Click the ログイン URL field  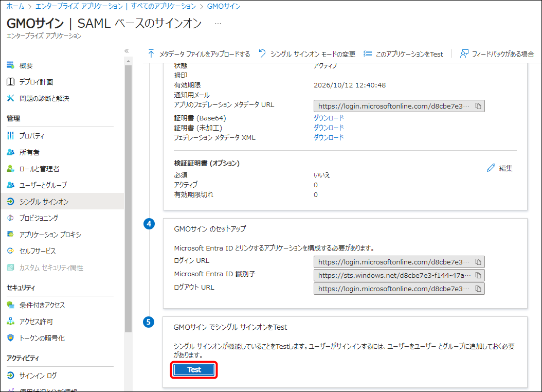399,262
